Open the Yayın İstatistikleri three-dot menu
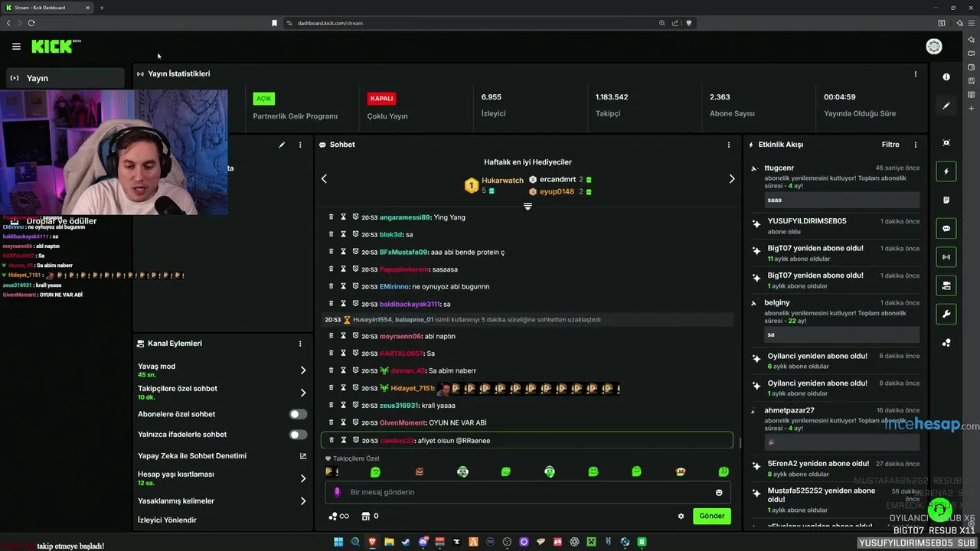 [x=915, y=74]
